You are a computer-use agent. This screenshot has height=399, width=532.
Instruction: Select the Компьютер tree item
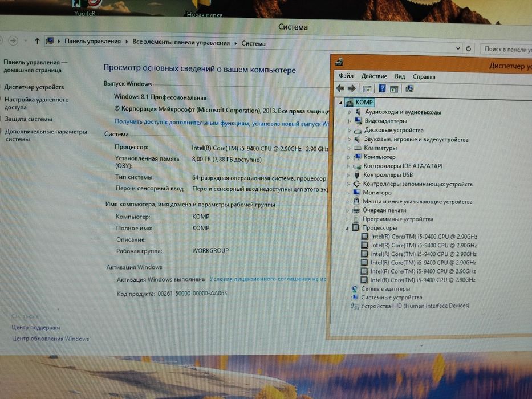coord(379,157)
